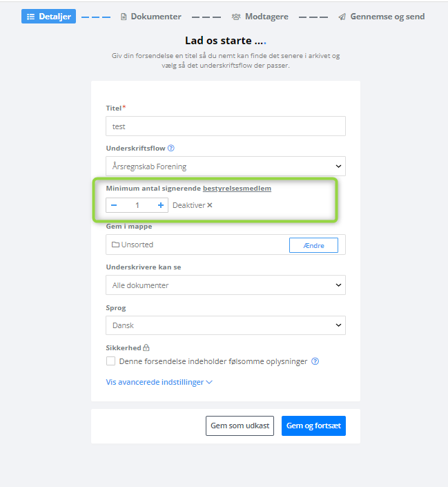The width and height of the screenshot is (448, 487).
Task: Switch to the Modtagere step
Action: [x=260, y=17]
